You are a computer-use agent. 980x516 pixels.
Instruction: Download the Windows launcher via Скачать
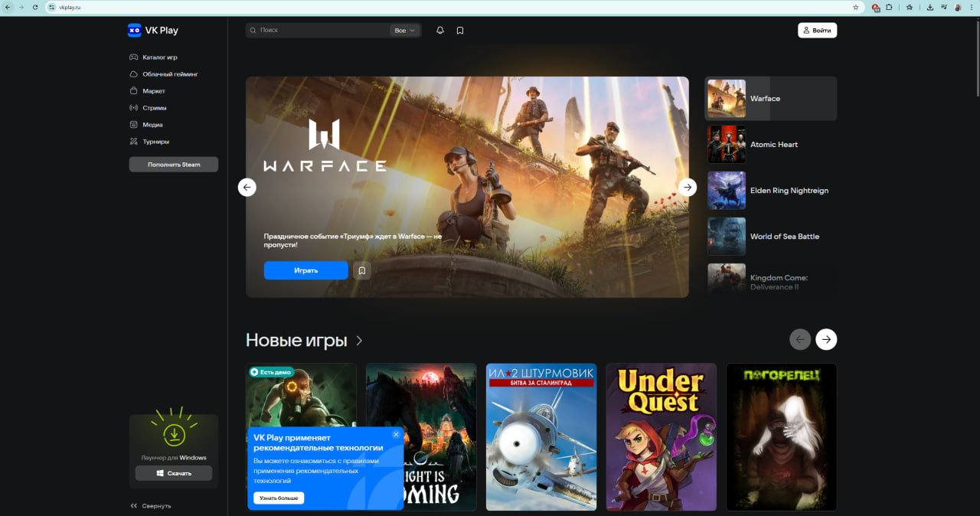(174, 473)
